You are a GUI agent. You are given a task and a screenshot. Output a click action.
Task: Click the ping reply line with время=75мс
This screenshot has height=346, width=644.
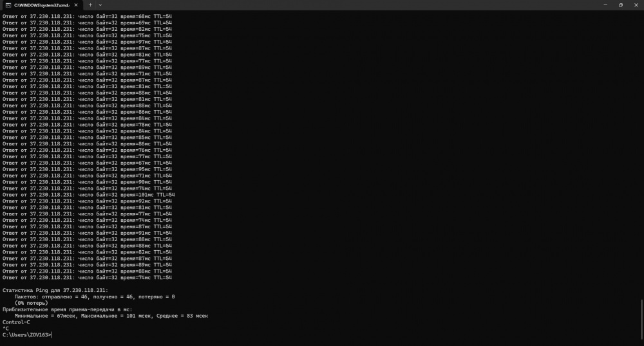pos(87,35)
